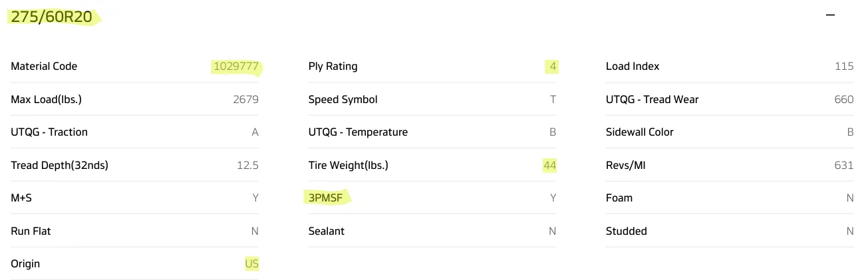Click the 275/60R20 tire size heading

(x=51, y=17)
